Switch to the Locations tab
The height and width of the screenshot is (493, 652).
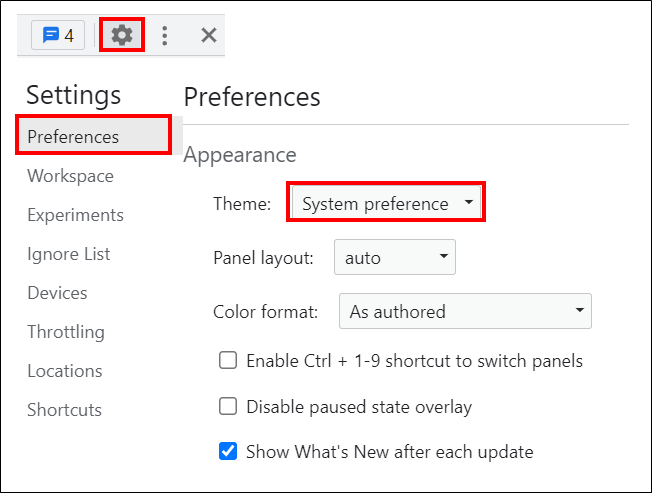tap(64, 371)
